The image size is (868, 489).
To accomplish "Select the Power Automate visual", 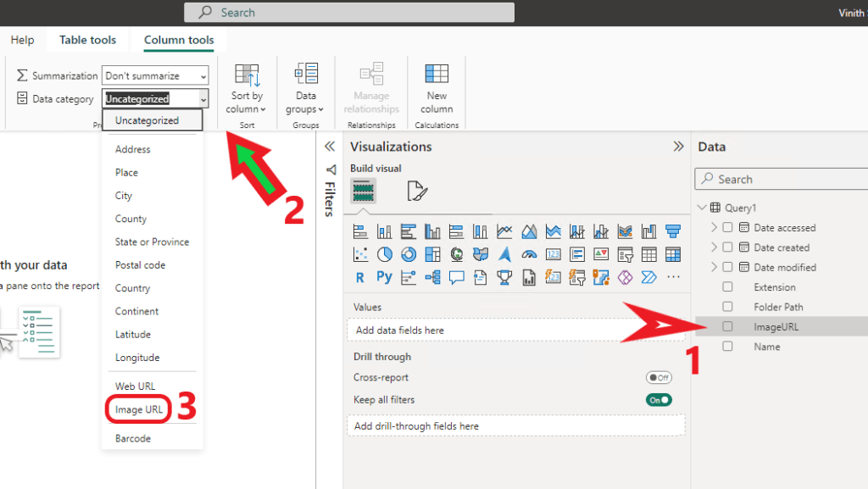I will tap(648, 277).
